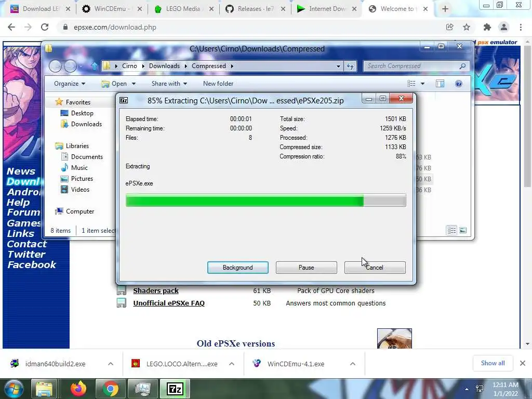Image resolution: width=532 pixels, height=399 pixels.
Task: Open Chrome three-dot menu
Action: tap(521, 27)
